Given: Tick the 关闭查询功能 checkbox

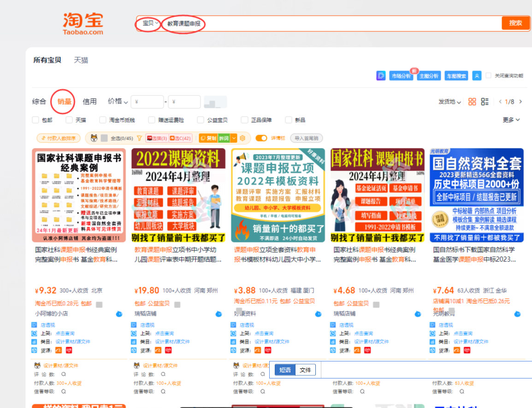Looking at the screenshot, I should 488,76.
